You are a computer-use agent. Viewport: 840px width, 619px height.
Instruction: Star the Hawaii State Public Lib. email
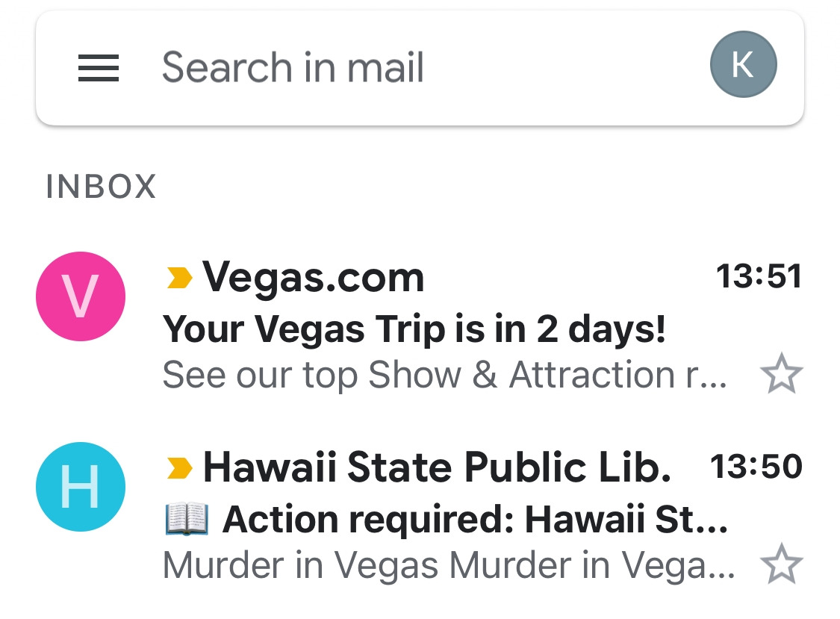782,564
